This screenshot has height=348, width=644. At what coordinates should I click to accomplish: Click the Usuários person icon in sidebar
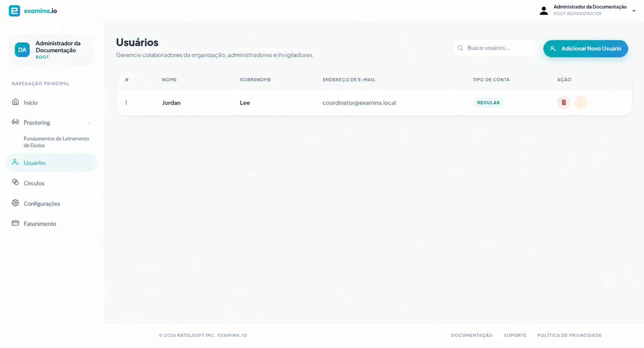click(x=15, y=162)
